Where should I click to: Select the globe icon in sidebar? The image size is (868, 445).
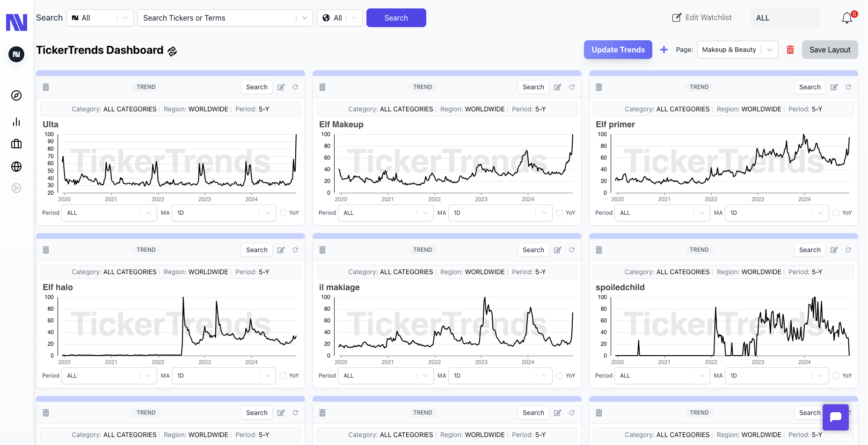tap(16, 167)
